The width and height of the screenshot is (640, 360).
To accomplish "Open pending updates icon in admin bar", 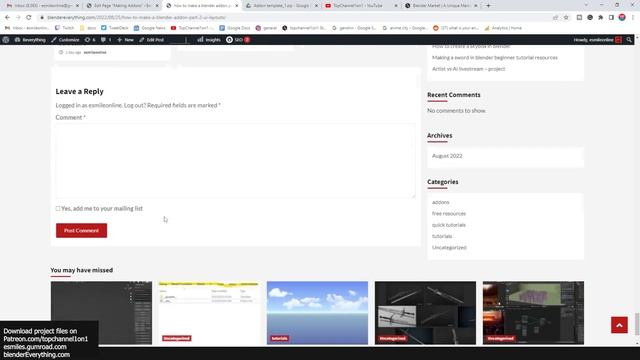I will [90, 40].
